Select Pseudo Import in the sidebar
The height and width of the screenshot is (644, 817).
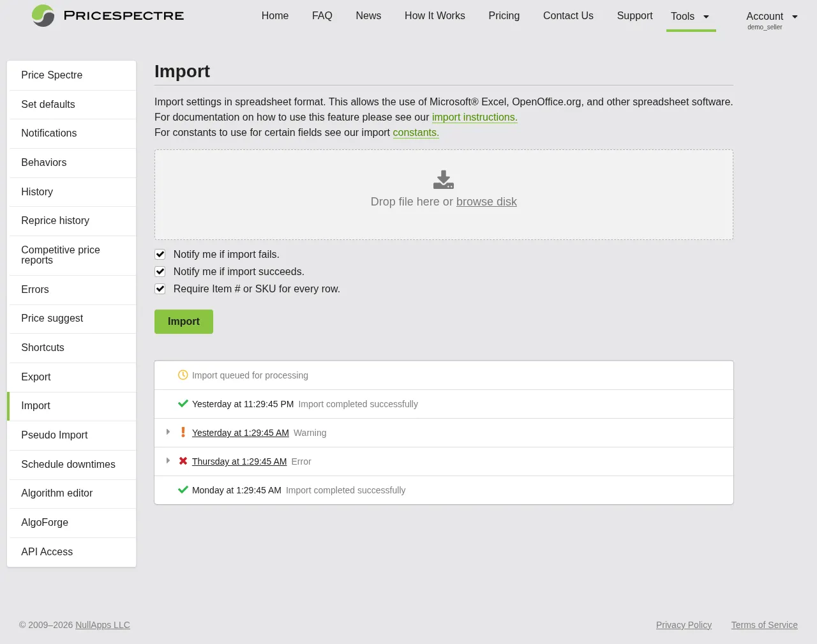[x=54, y=435]
